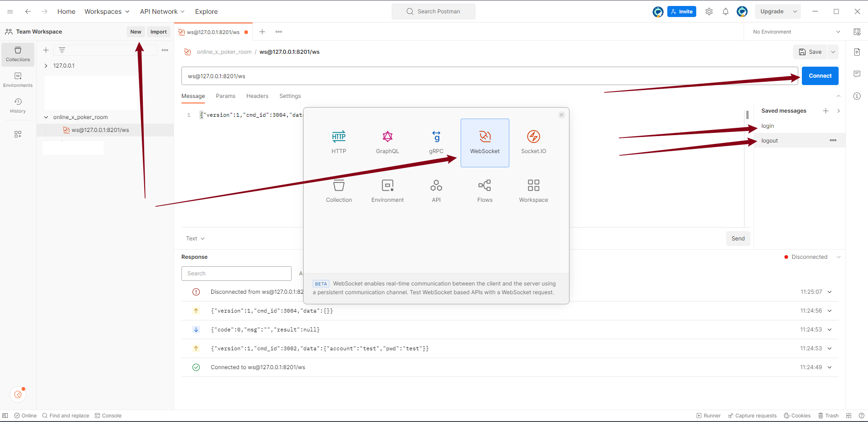Image resolution: width=868 pixels, height=422 pixels.
Task: Open documentation icon in right sidebar
Action: point(857,52)
